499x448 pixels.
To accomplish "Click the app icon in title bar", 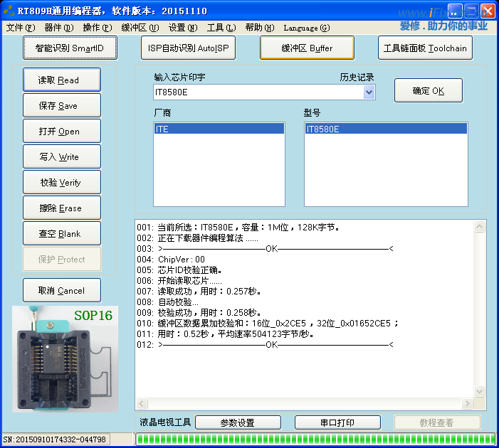I will (x=8, y=11).
